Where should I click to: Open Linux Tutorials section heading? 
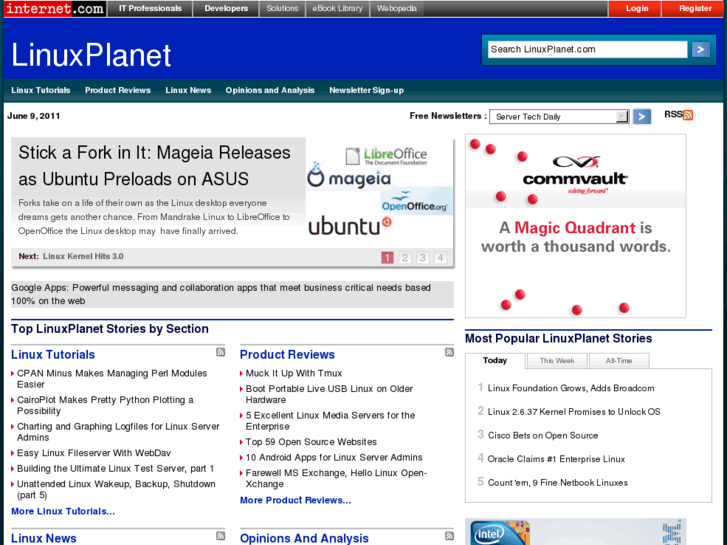click(53, 354)
